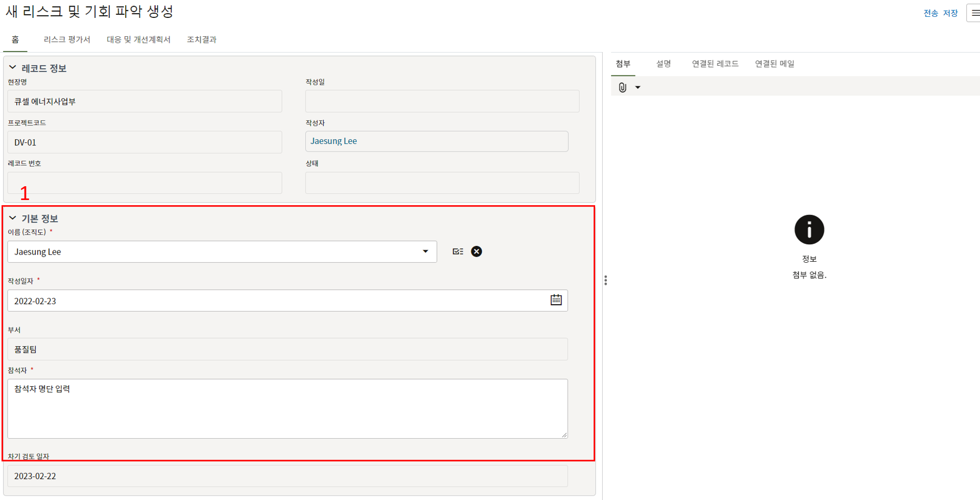Switch to the 리스크 평가서 tab
Viewport: 980px width, 500px height.
pos(67,39)
